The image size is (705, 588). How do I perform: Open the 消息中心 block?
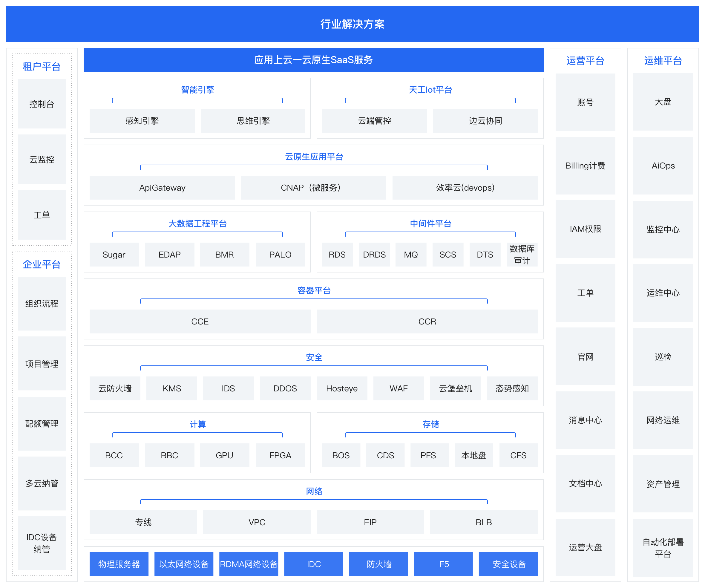coord(585,420)
